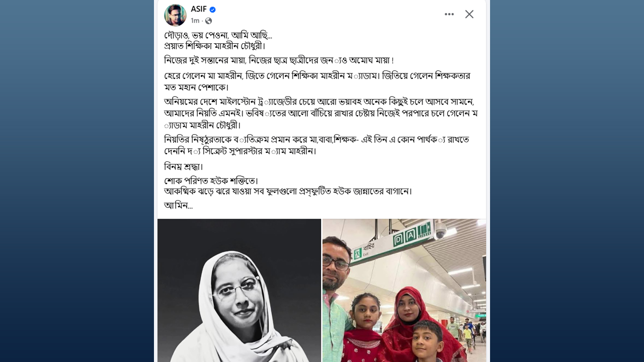View the black-and-white portrait photo

[x=239, y=290]
